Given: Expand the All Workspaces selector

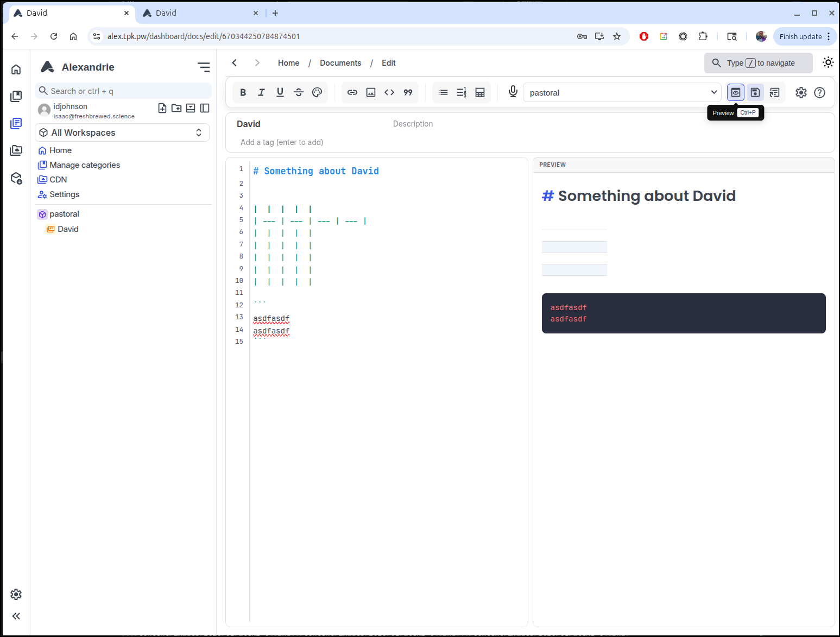Looking at the screenshot, I should pyautogui.click(x=122, y=133).
